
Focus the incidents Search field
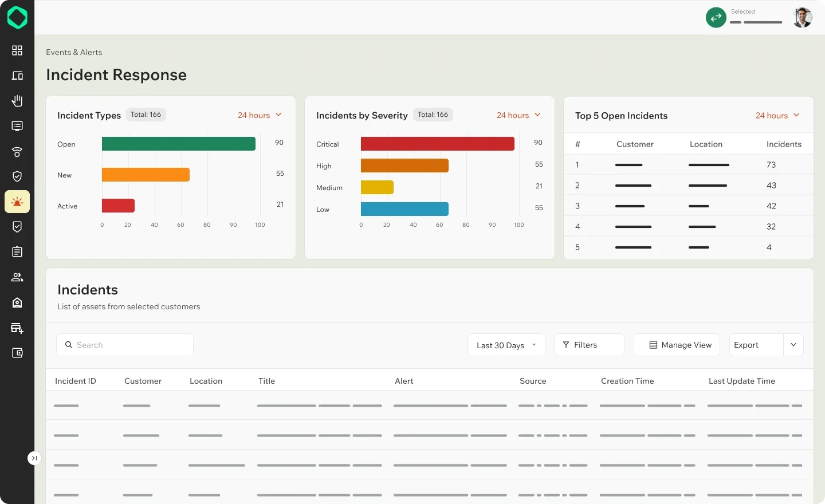point(125,345)
